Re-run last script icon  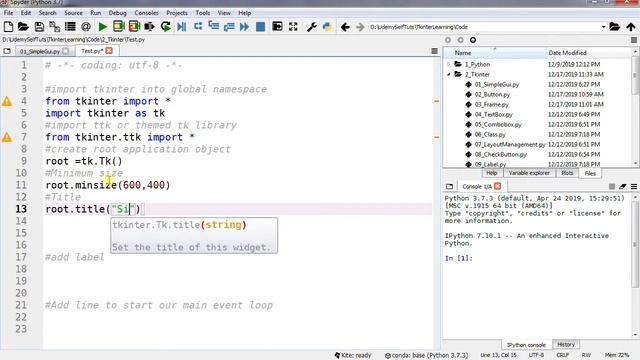165,27
